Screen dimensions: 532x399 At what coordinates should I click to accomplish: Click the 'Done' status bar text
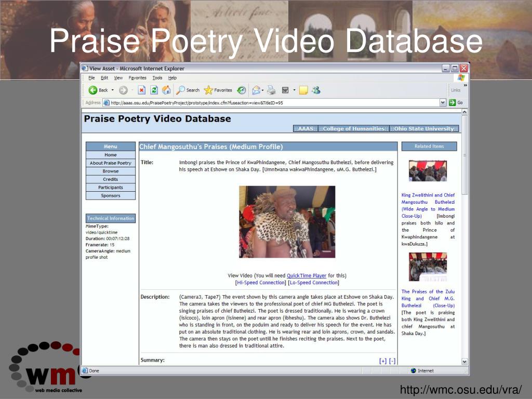pos(94,370)
